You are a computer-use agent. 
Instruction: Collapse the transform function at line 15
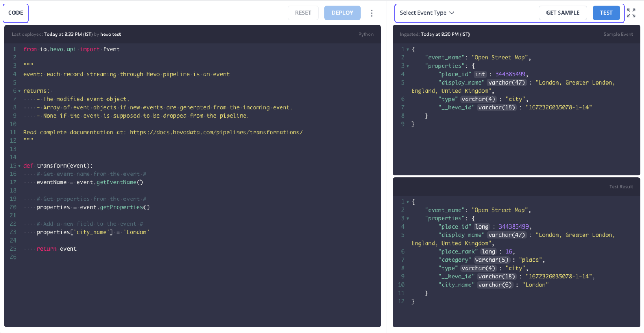[19, 166]
